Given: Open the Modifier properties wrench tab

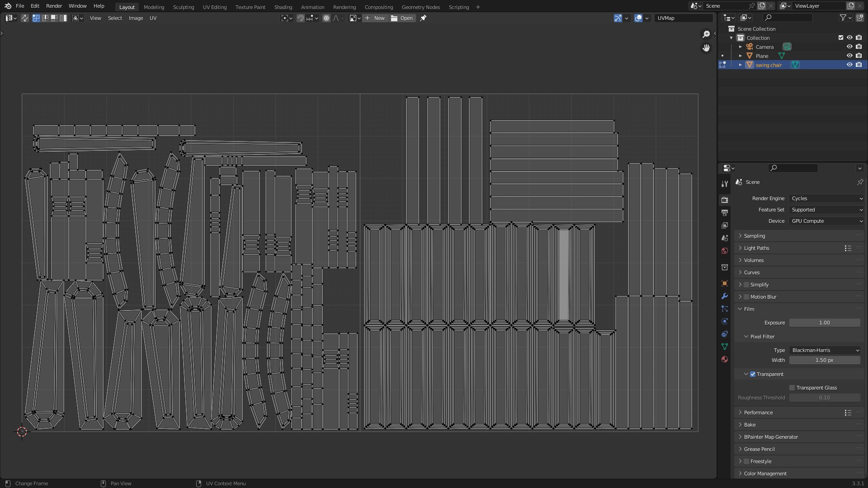Looking at the screenshot, I should (x=725, y=296).
